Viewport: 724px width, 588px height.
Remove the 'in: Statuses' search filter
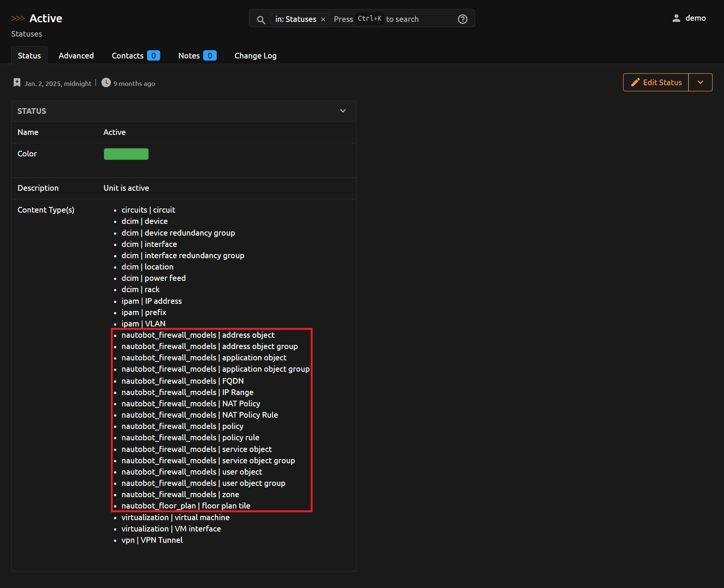click(323, 19)
